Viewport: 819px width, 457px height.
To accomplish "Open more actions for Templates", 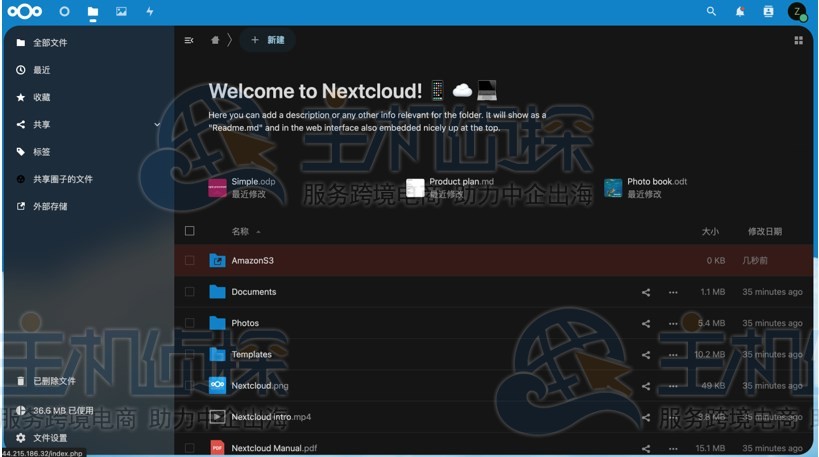I will pos(673,355).
